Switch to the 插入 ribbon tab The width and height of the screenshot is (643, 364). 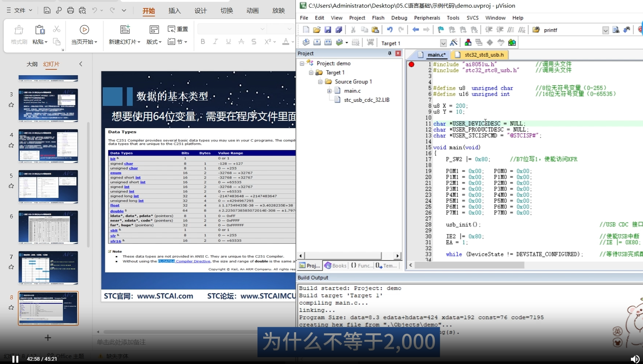coord(174,11)
